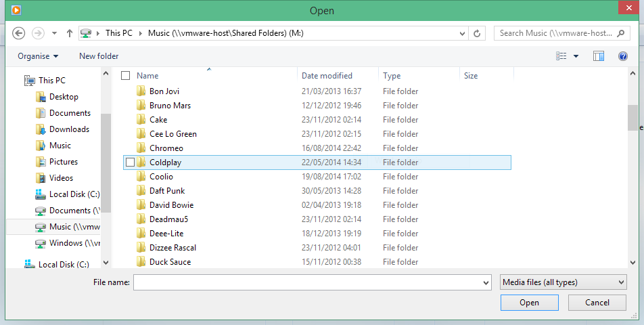Select the David Bowie folder
Image resolution: width=644 pixels, height=325 pixels.
[171, 205]
